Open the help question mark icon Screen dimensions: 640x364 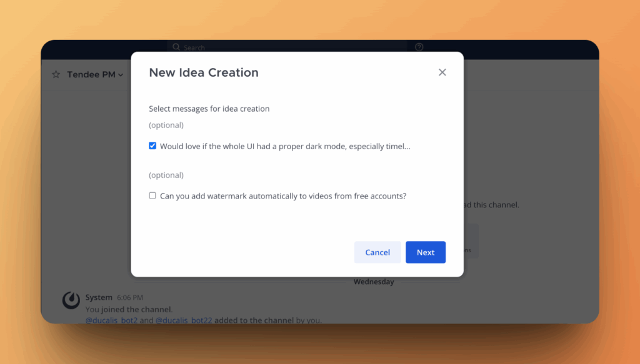pos(419,47)
